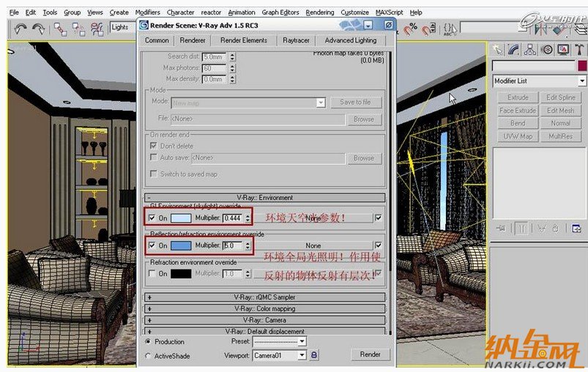This screenshot has width=588, height=372.
Task: Click the Redo arrow icon
Action: [x=38, y=29]
